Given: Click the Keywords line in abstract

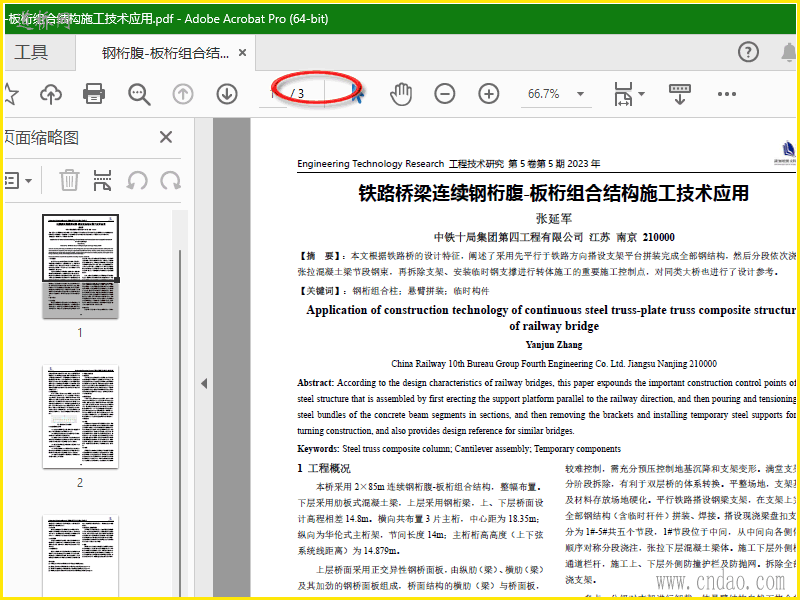Looking at the screenshot, I should (x=459, y=449).
